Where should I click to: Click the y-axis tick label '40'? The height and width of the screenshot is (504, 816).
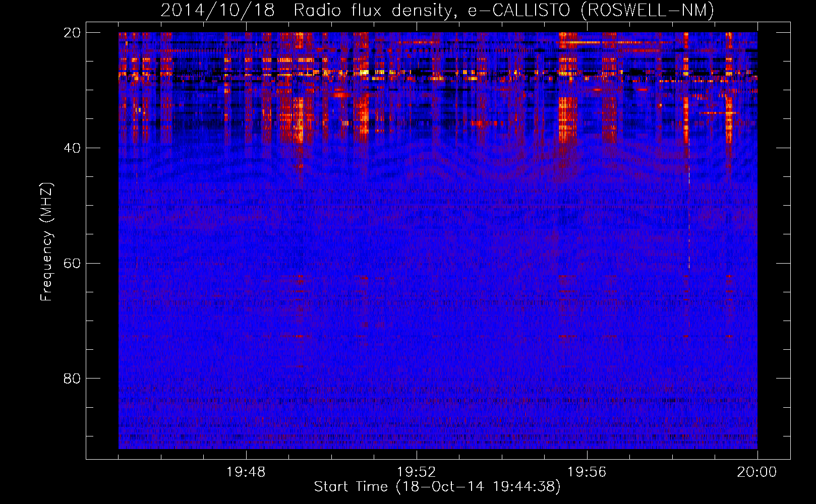pyautogui.click(x=72, y=148)
